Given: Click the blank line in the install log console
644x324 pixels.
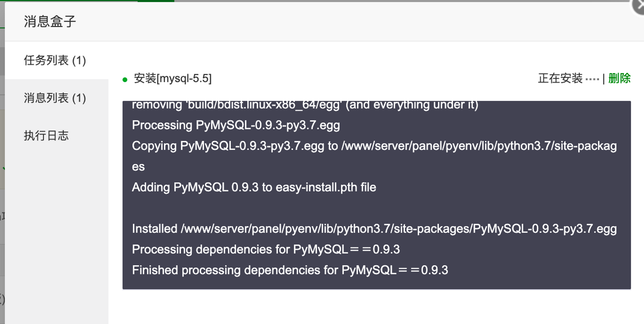Looking at the screenshot, I should [376, 208].
